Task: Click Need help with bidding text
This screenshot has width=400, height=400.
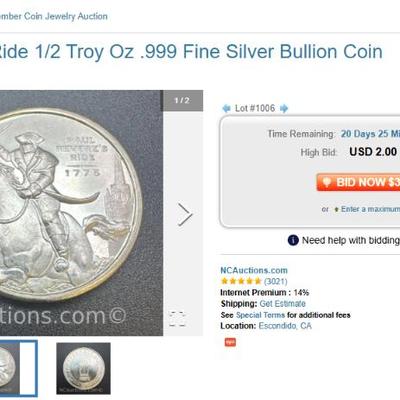Action: pos(351,240)
